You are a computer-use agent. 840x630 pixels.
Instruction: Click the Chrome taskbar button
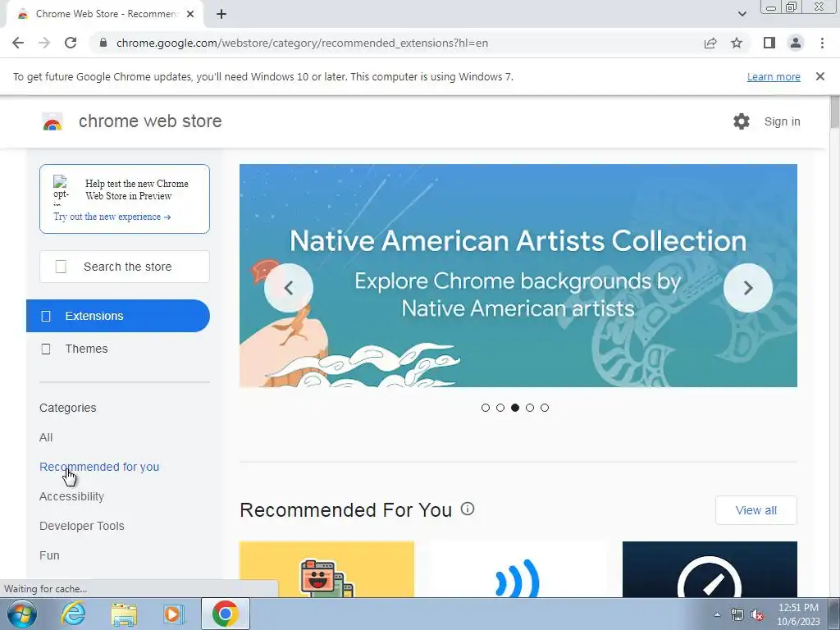pos(226,614)
